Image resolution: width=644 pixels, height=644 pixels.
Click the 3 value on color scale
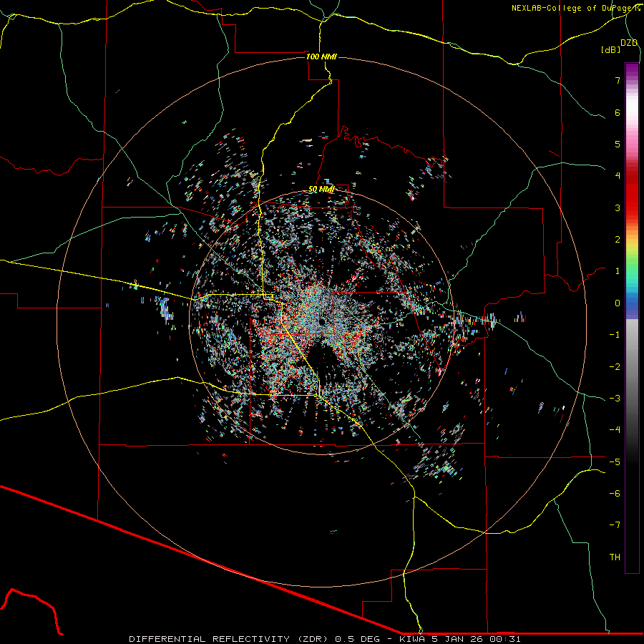618,208
